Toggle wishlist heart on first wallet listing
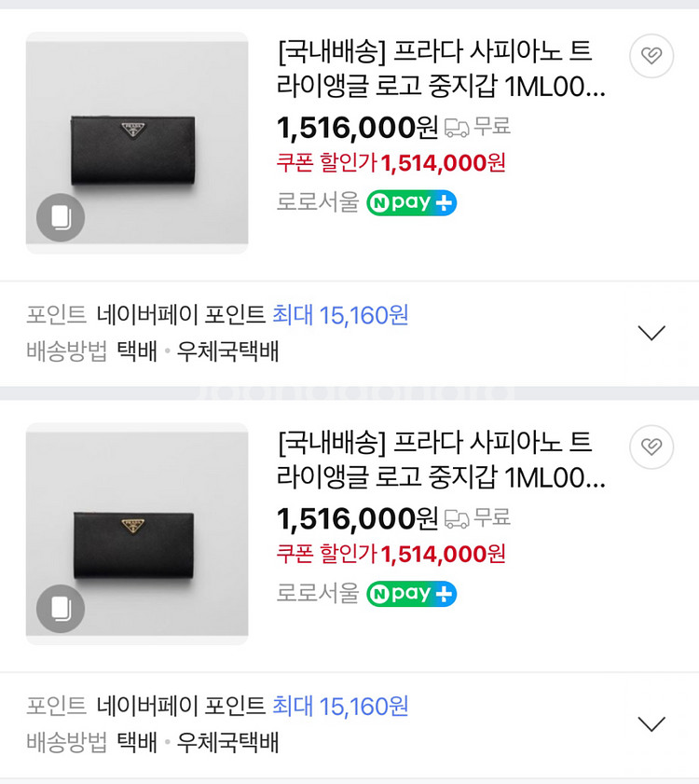Screen dimensions: 699x784 (x=651, y=56)
